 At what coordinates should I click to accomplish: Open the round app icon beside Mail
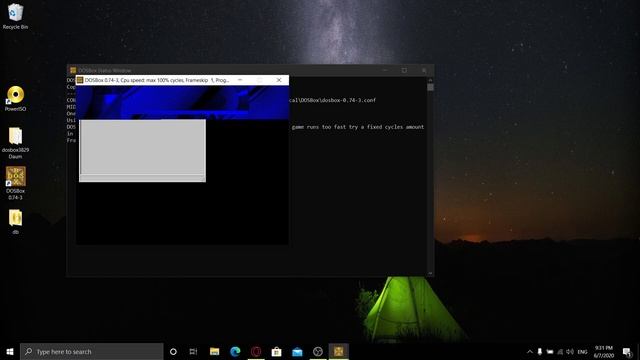click(x=318, y=351)
